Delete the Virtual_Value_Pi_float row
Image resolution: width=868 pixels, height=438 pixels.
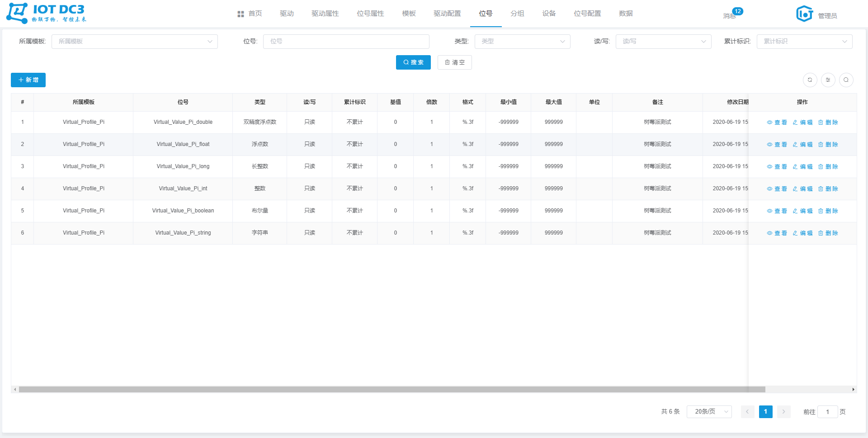tap(828, 145)
